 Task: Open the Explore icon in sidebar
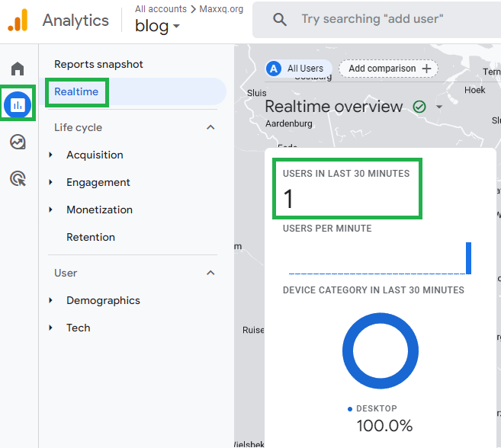coord(18,142)
